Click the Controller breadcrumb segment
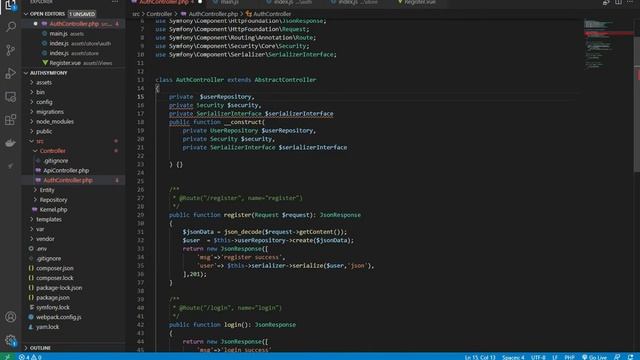The image size is (640, 360). [159, 14]
